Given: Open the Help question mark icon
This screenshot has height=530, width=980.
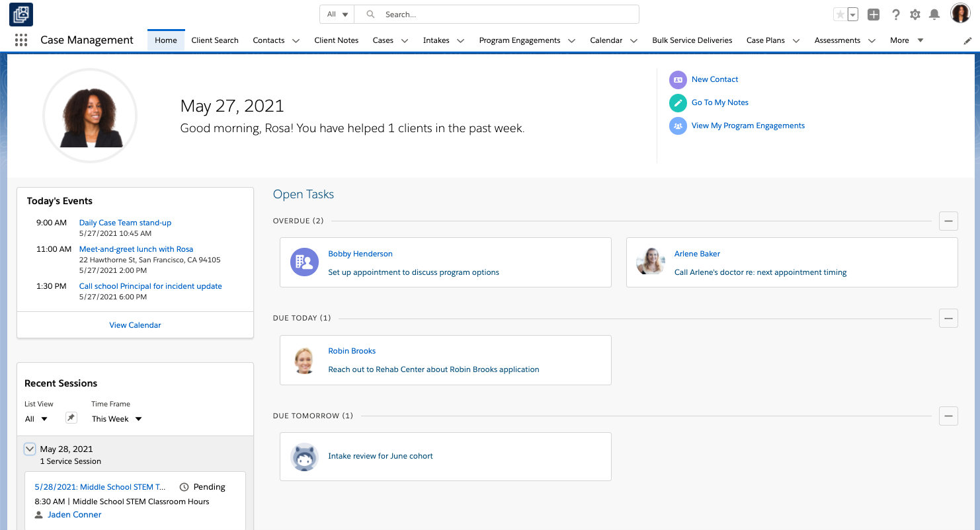Looking at the screenshot, I should click(x=896, y=15).
